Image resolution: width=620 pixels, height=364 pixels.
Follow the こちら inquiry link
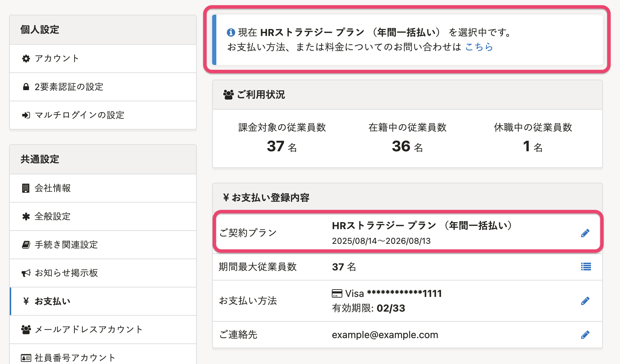(x=479, y=47)
